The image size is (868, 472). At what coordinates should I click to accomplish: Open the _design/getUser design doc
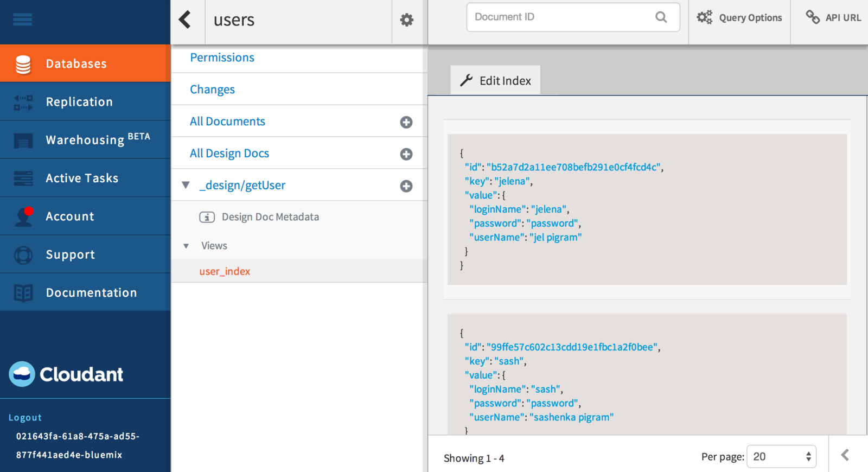[x=242, y=185]
